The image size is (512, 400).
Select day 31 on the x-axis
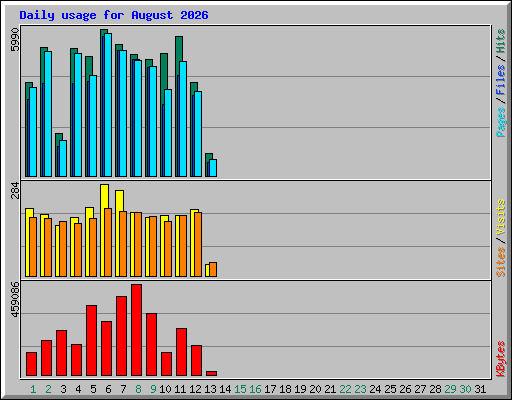point(480,389)
